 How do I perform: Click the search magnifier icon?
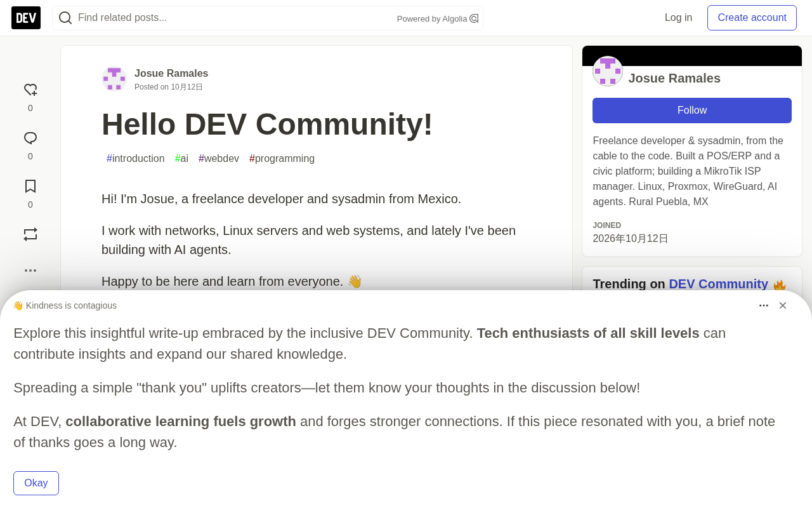65,18
